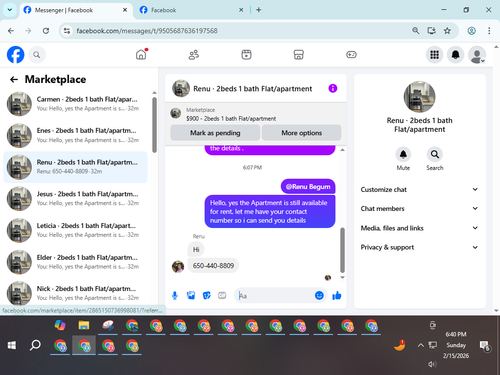Screen dimensions: 500x375
Task: Show hidden system tray icons
Action: pyautogui.click(x=421, y=345)
